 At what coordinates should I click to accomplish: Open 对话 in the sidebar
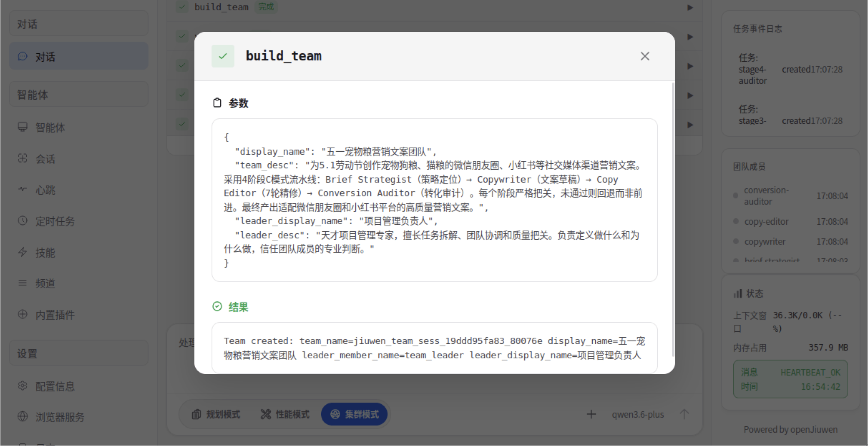pyautogui.click(x=79, y=56)
